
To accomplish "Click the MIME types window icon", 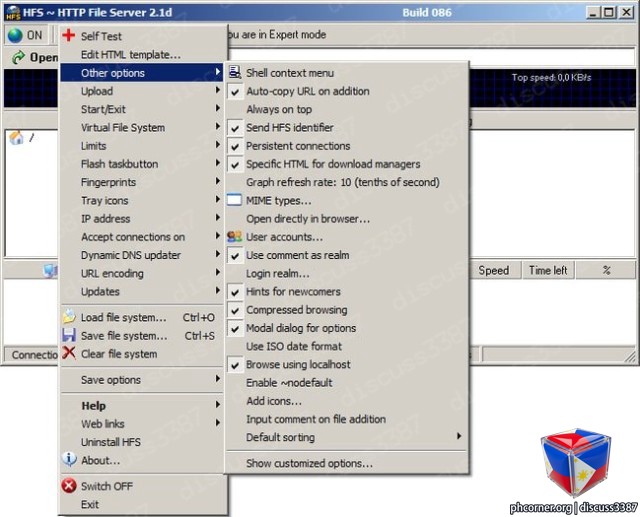I will (x=234, y=200).
